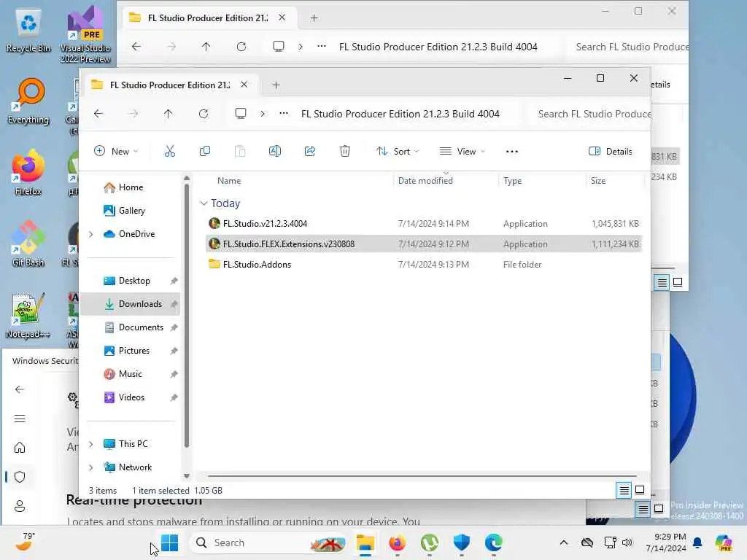Open Windows Security shield on taskbar
Viewport: 747px width, 560px height.
pos(462,542)
